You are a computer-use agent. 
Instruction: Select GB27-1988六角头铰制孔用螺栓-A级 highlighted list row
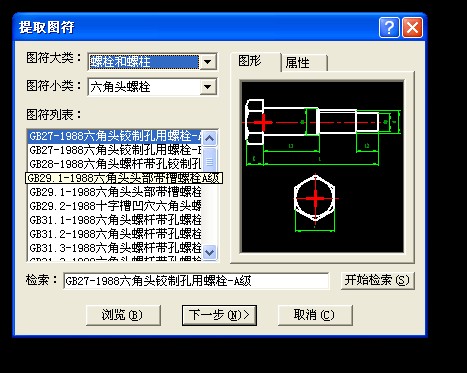(x=115, y=136)
